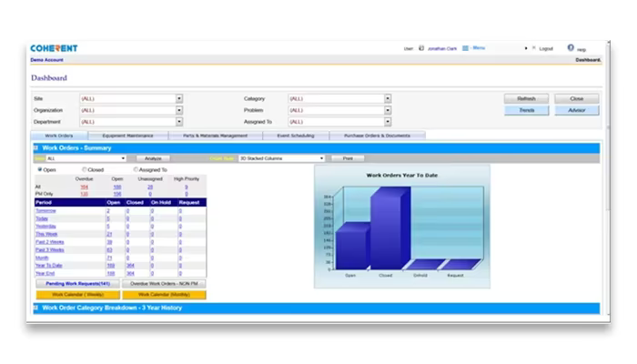Click the Open bar in the chart
637x364 pixels.
(x=352, y=248)
